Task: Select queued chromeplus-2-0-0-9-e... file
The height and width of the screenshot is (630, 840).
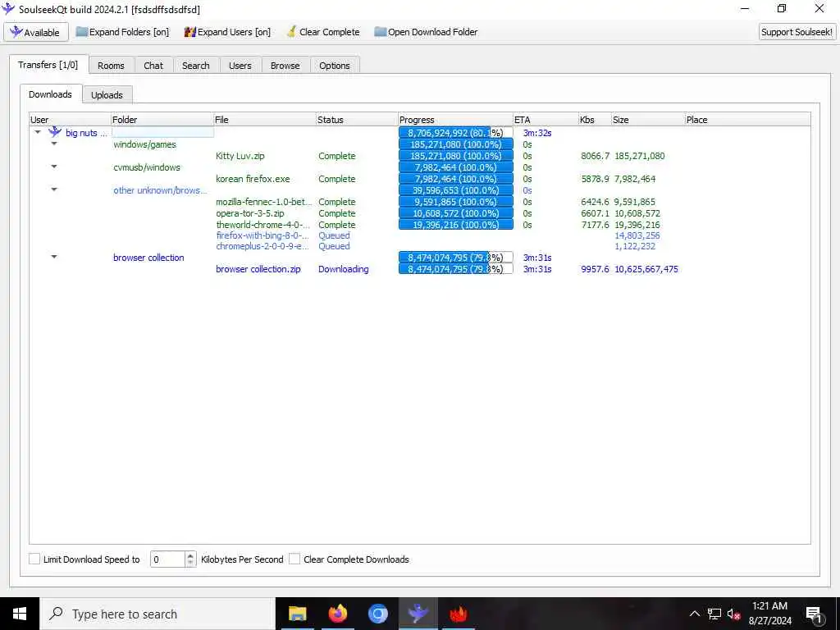Action: tap(262, 246)
